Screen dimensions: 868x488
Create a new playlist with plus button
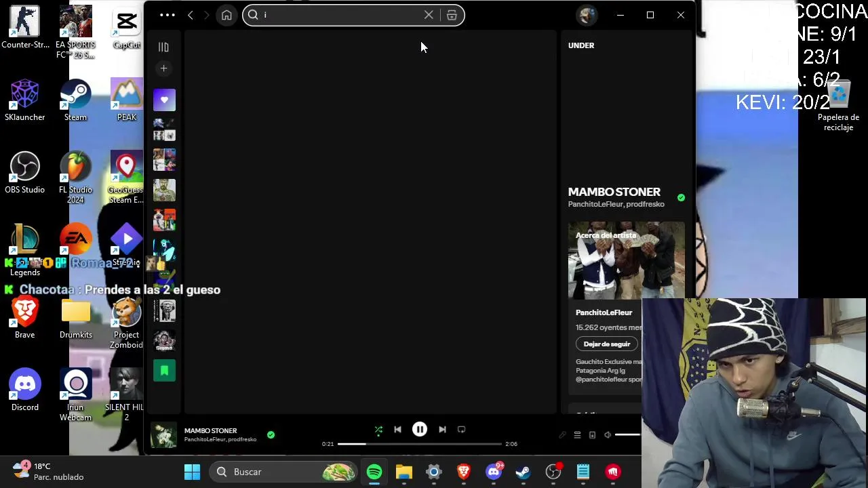point(163,68)
